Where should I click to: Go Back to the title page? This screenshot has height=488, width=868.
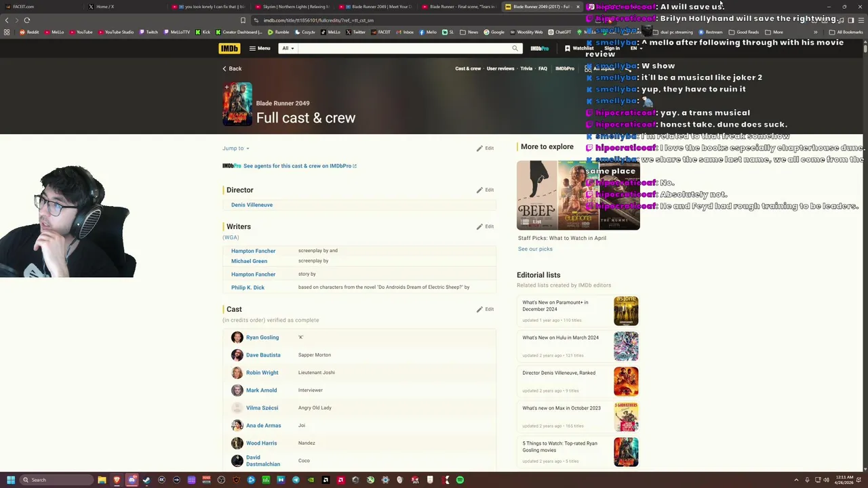click(x=232, y=68)
